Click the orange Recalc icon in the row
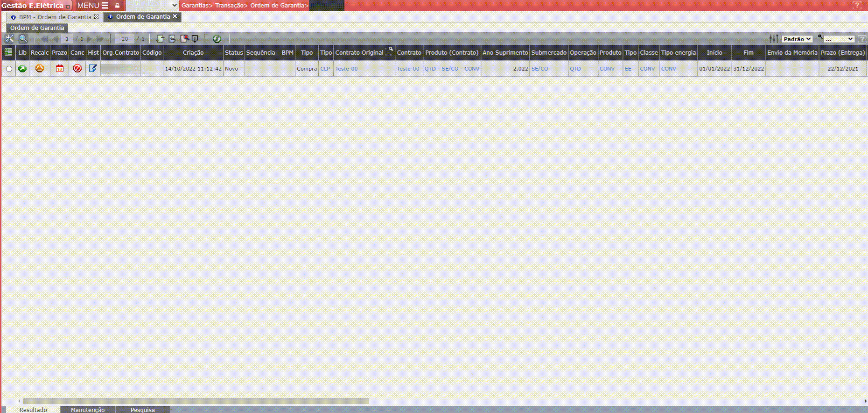868x413 pixels. pyautogui.click(x=40, y=69)
